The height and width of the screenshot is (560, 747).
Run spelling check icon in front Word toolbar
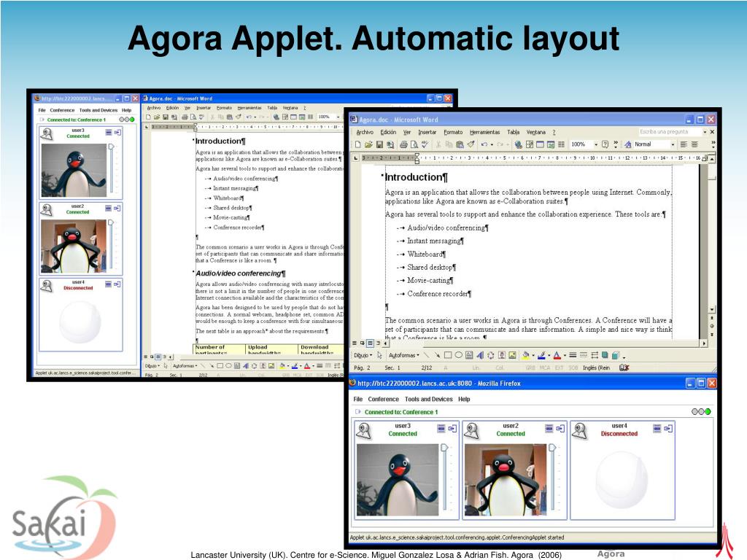tap(425, 144)
